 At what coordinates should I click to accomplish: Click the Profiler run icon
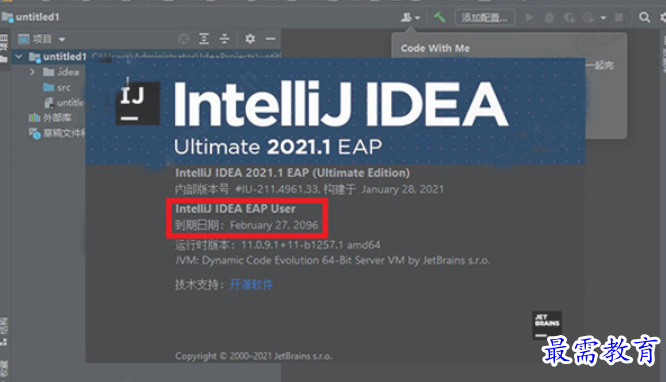coord(589,17)
